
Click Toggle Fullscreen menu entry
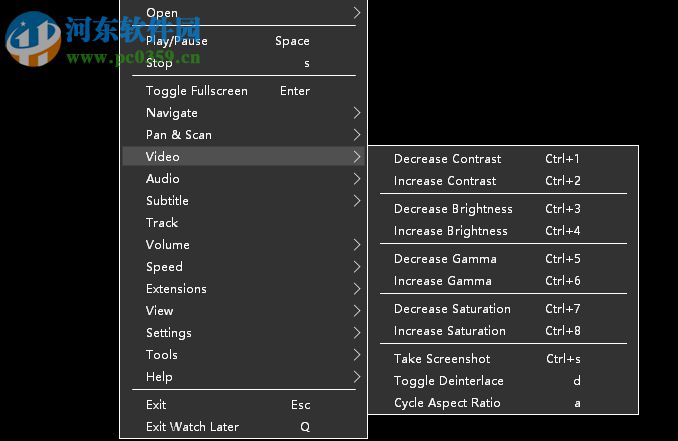pyautogui.click(x=197, y=91)
